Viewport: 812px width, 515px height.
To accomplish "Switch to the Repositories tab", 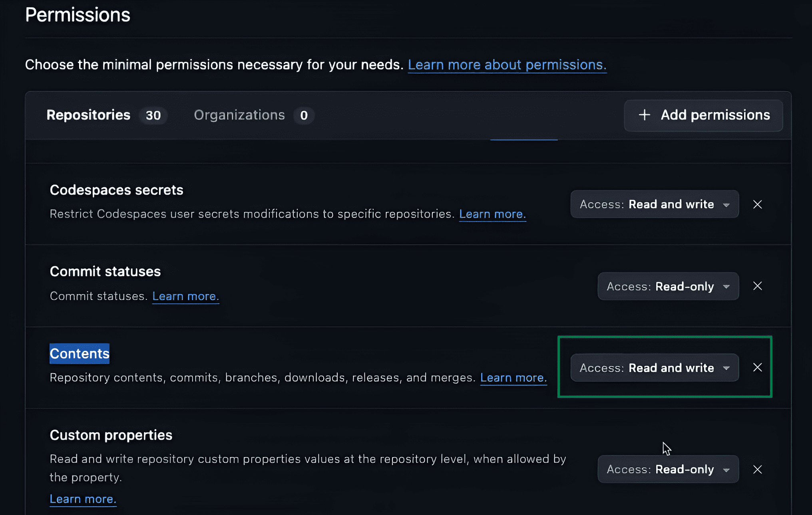I will 89,115.
